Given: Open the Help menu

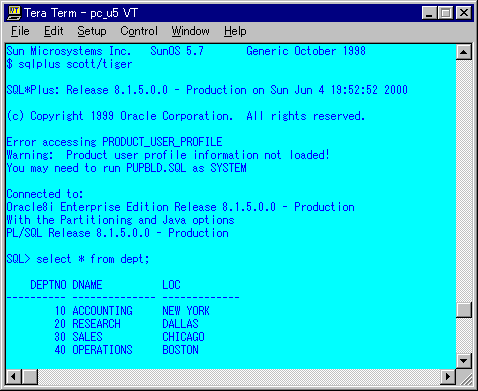Looking at the screenshot, I should [235, 31].
